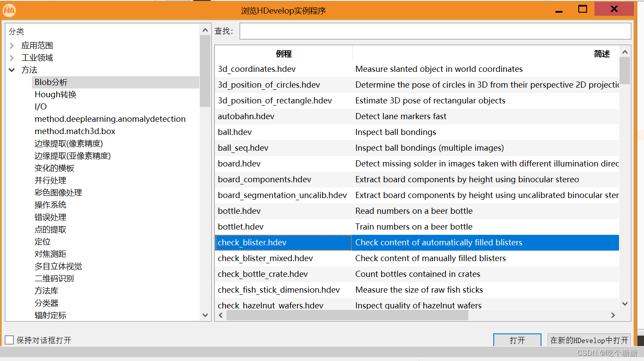This screenshot has width=644, height=361.
Task: Select check_blister.hdev highlighted row
Action: point(417,243)
